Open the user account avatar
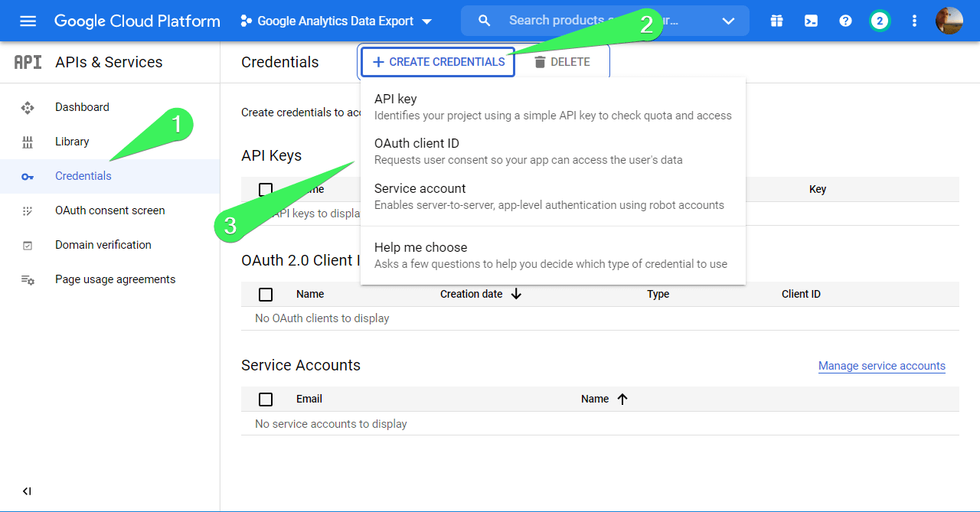 [949, 21]
